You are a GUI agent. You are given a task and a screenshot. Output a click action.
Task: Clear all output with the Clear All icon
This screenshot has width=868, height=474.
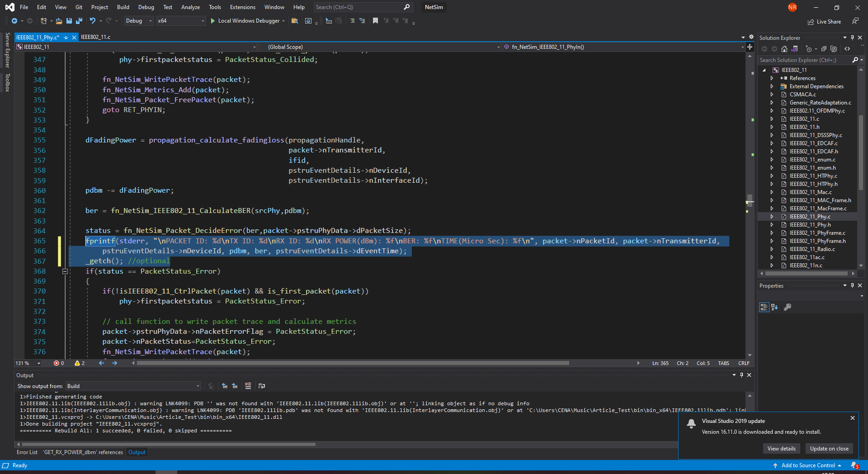[x=248, y=386]
